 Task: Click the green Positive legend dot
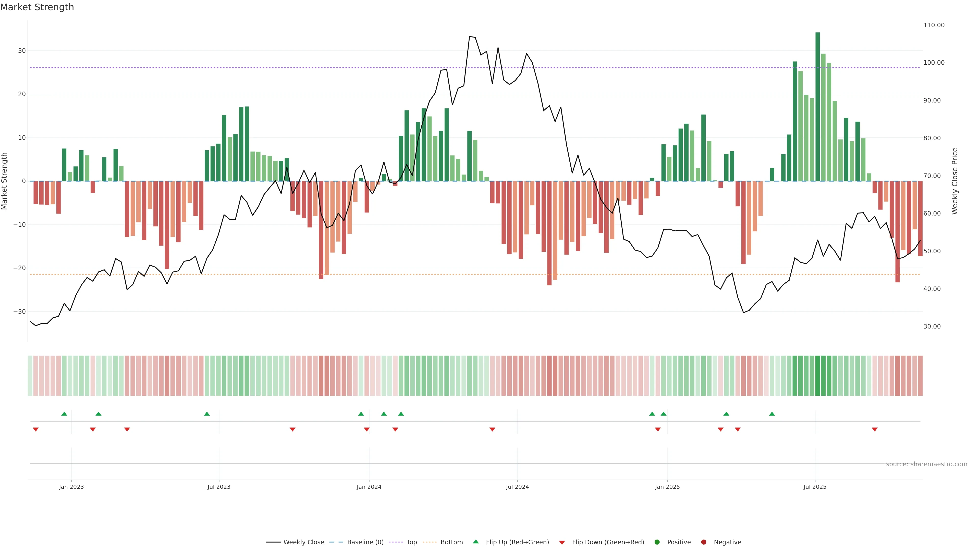[657, 542]
